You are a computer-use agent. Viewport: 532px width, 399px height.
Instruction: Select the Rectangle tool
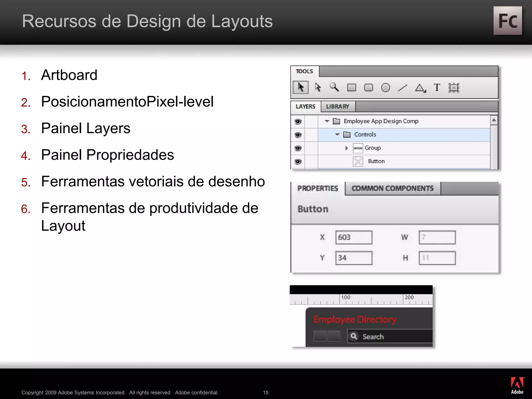pos(351,88)
